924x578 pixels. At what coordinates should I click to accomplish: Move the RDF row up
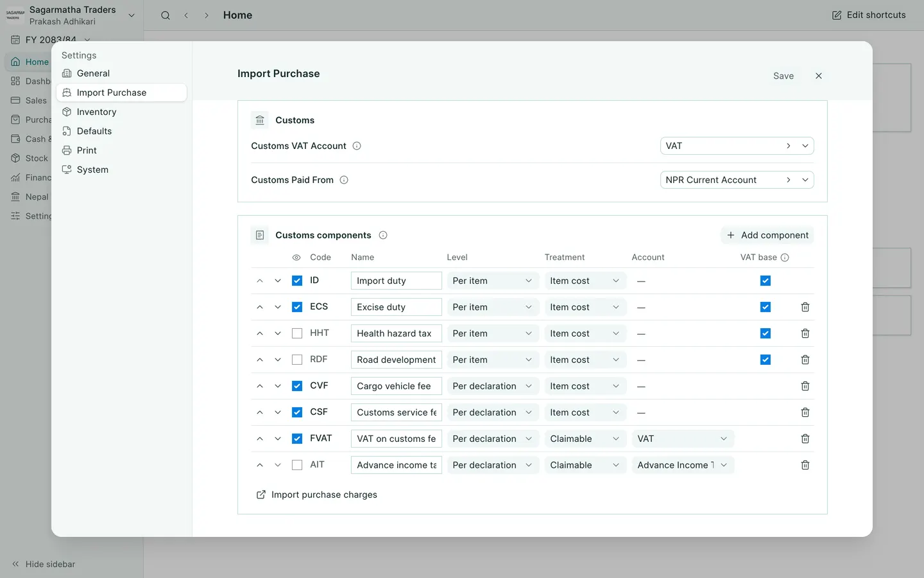click(260, 360)
